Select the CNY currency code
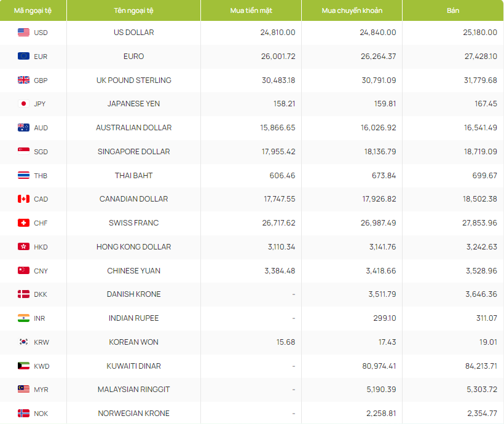Screen dimensions: 504x424 coord(41,271)
